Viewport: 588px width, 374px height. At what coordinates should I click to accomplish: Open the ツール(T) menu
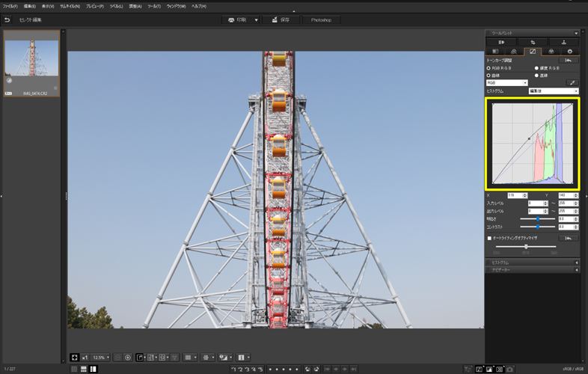[154, 7]
